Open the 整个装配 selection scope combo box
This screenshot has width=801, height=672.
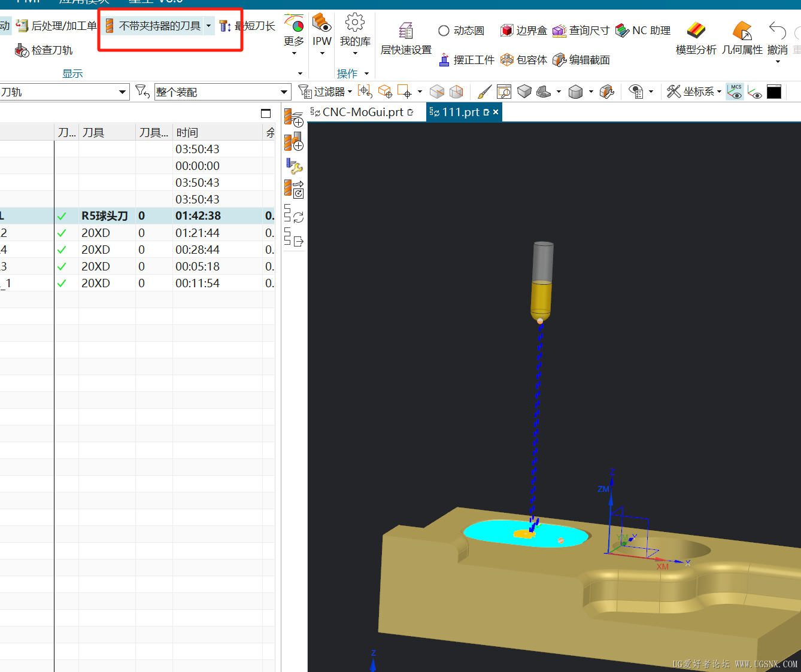click(223, 92)
